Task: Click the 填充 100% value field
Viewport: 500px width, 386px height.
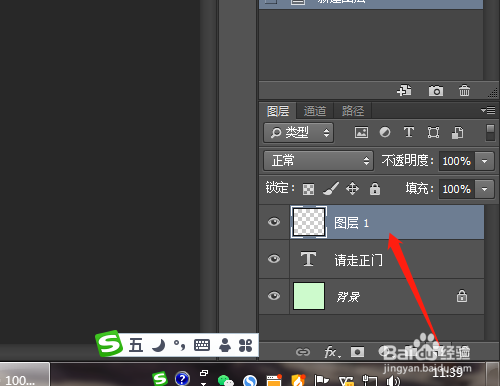Action: (x=457, y=189)
